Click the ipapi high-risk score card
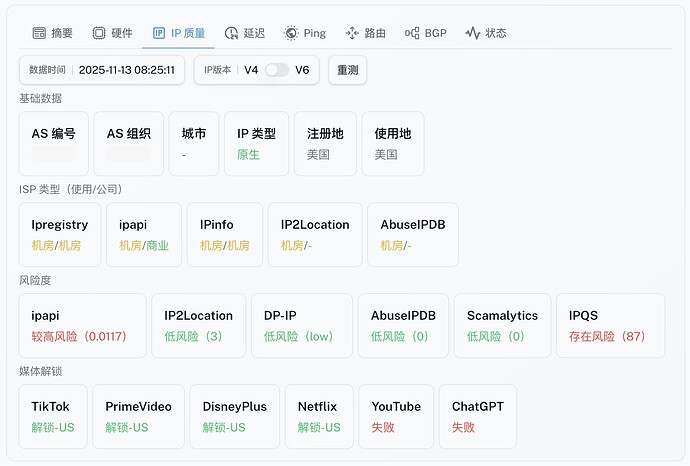The width and height of the screenshot is (690, 466). click(82, 325)
